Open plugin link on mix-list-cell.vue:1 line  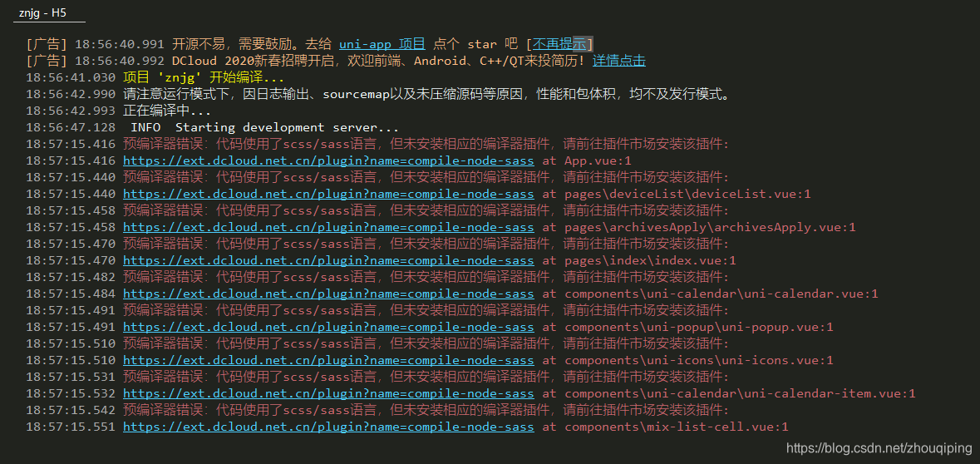(x=328, y=427)
